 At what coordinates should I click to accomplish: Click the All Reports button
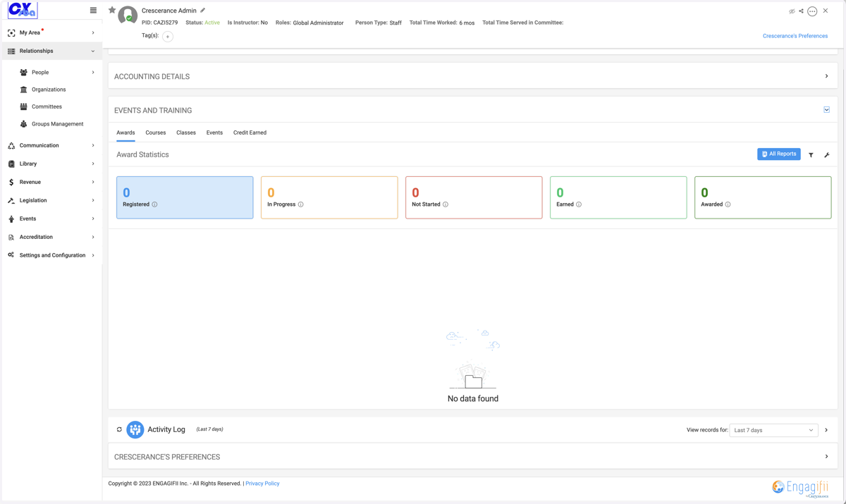779,154
